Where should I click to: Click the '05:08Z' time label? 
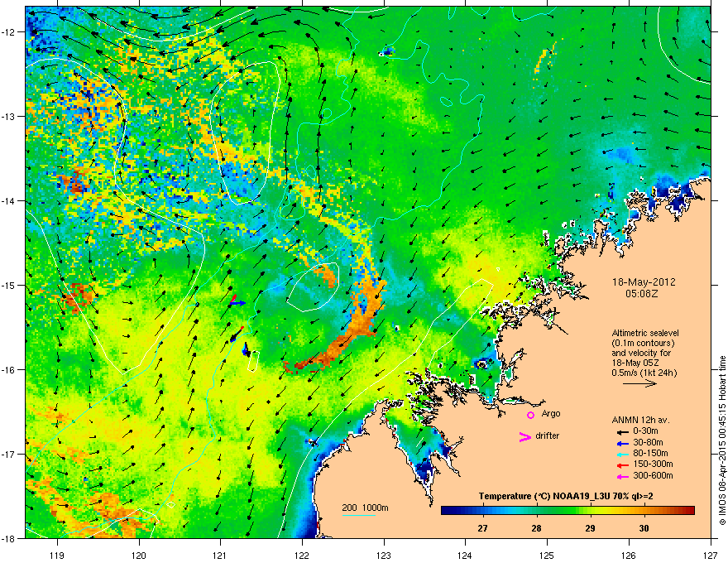[x=642, y=294]
